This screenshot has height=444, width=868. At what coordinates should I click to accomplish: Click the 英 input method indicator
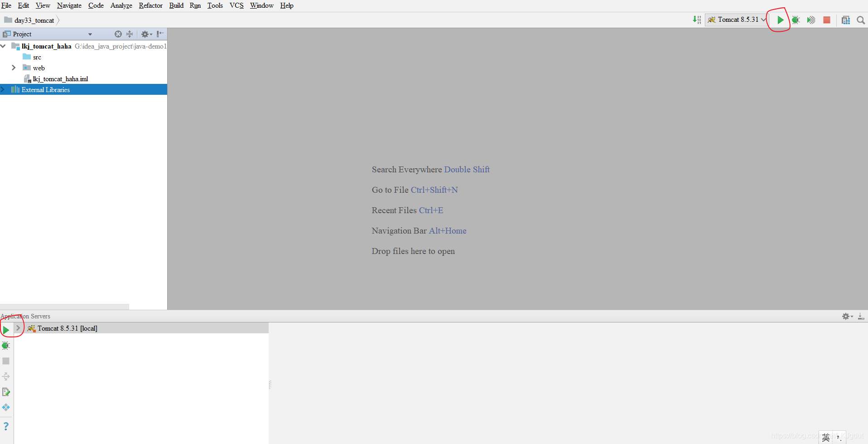coord(826,437)
